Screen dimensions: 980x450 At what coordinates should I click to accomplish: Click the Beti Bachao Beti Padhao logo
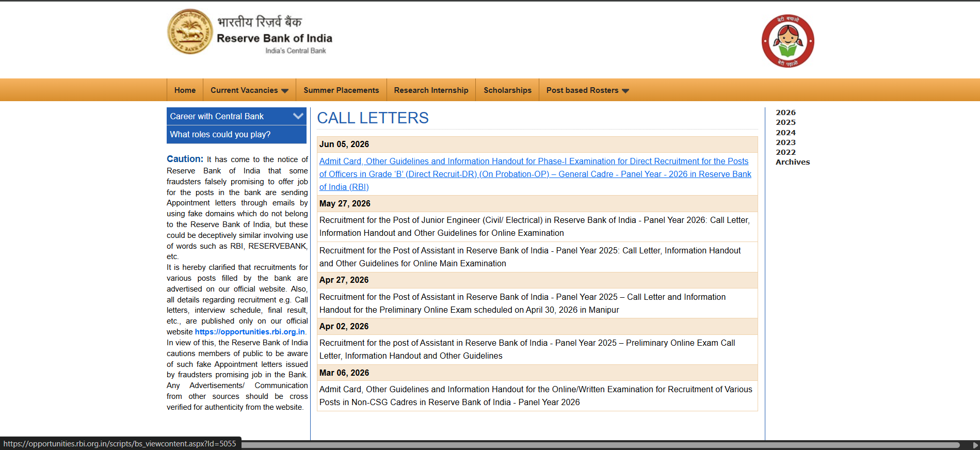[788, 41]
